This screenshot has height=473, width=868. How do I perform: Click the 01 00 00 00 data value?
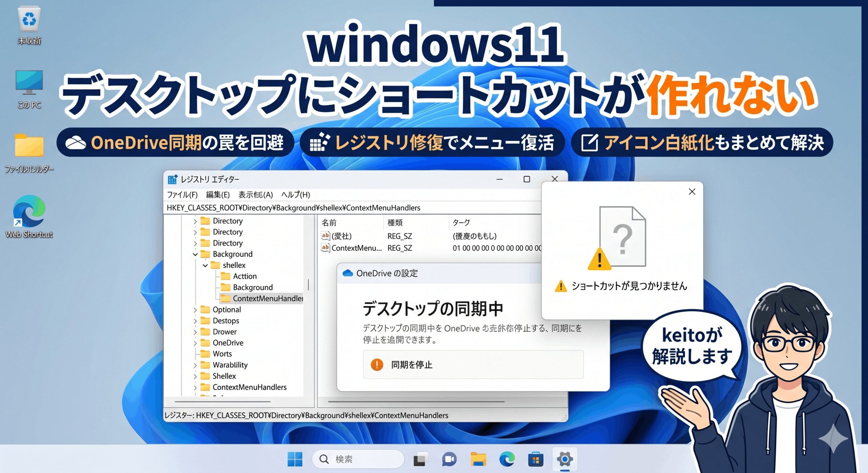[497, 248]
